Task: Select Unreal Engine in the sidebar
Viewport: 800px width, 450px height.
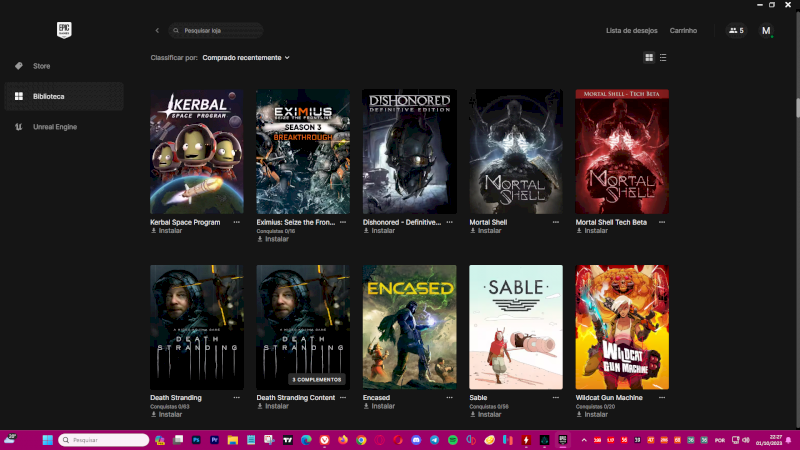Action: point(54,127)
